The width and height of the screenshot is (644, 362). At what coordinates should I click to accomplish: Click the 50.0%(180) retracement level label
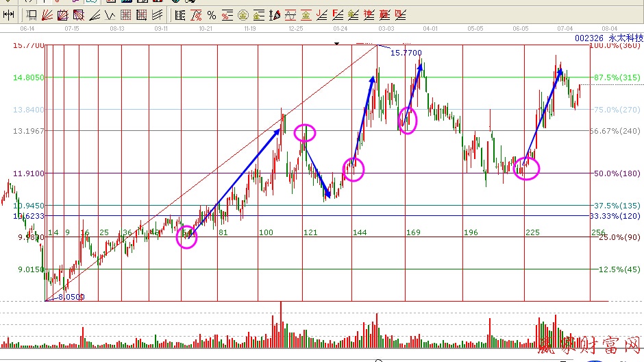617,173
